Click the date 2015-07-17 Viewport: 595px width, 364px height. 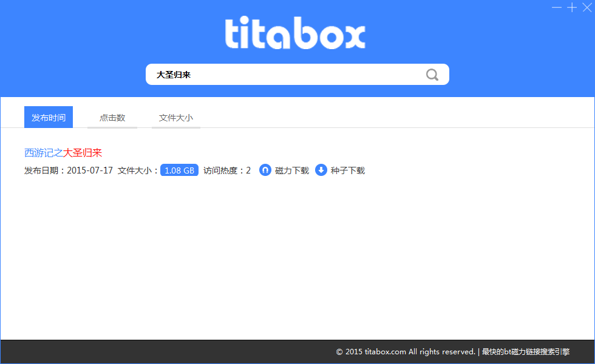90,170
